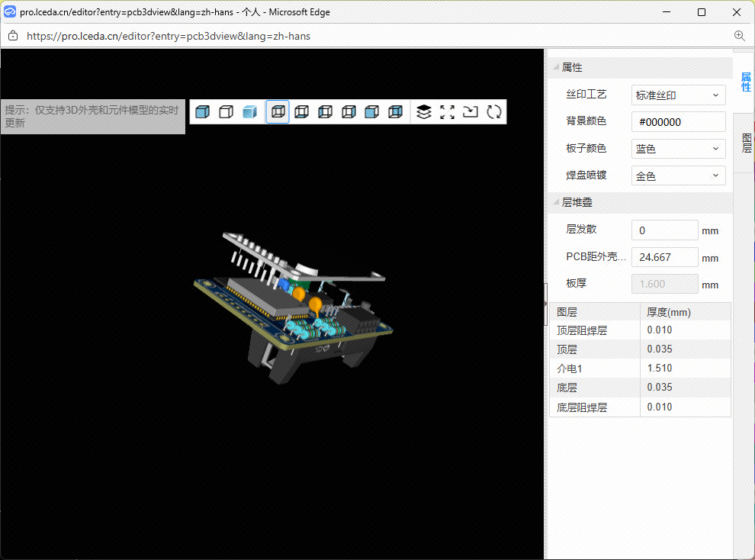This screenshot has height=560, width=755.
Task: Click the circular refresh arrows icon
Action: [494, 112]
